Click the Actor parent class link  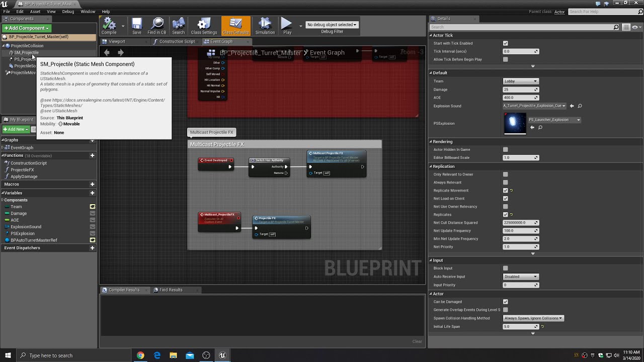tap(559, 12)
